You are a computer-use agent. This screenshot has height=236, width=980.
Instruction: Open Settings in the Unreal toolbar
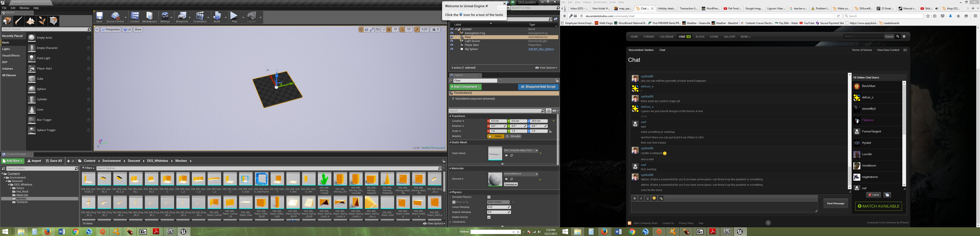coord(165,17)
